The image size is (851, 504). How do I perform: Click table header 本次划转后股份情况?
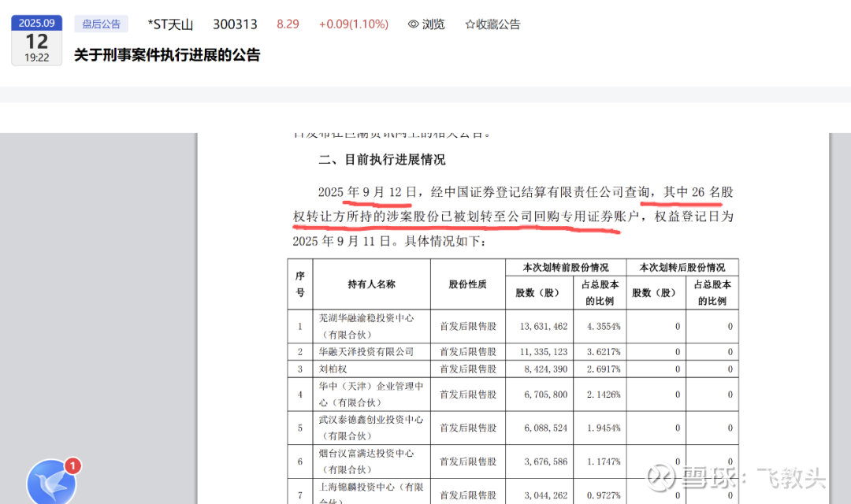[x=682, y=268]
